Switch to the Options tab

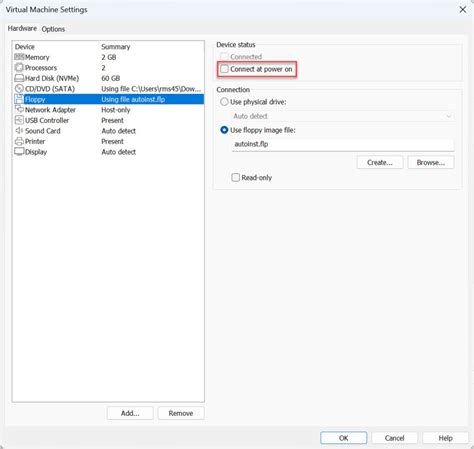[x=53, y=29]
